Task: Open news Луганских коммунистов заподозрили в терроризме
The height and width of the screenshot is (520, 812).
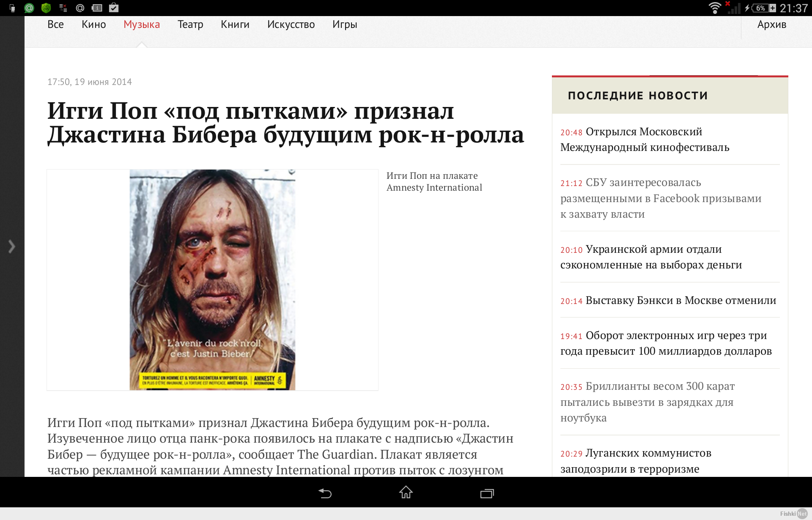Action: point(636,461)
